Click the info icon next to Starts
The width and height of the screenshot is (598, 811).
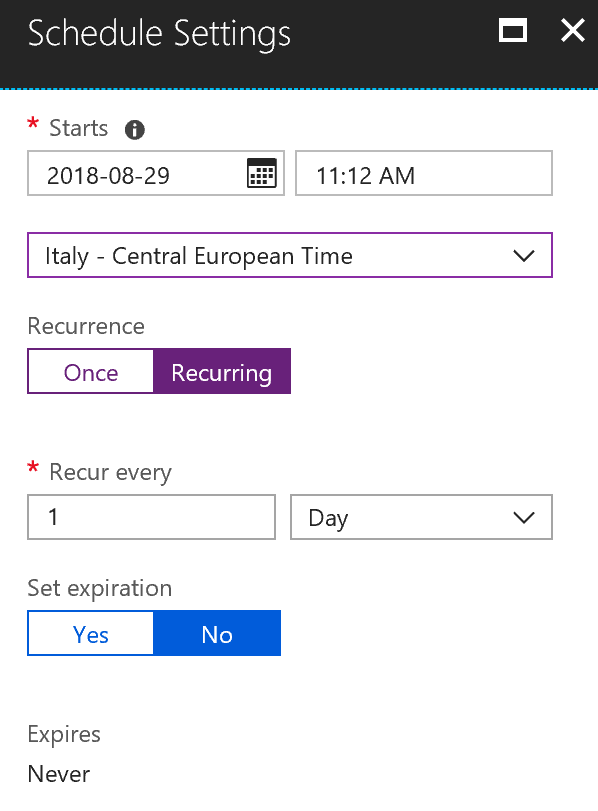pos(134,129)
